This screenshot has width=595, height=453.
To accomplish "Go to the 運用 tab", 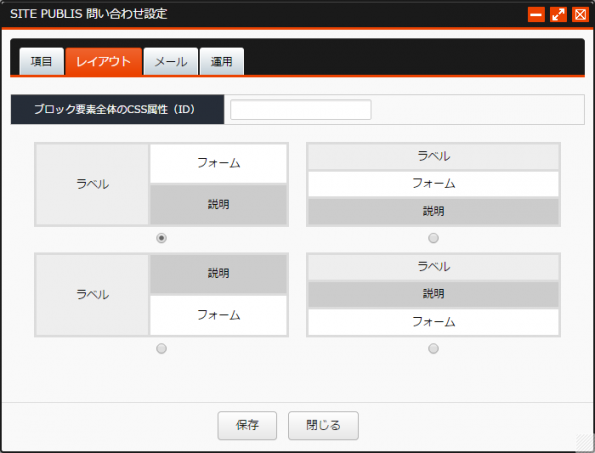I will click(x=222, y=61).
